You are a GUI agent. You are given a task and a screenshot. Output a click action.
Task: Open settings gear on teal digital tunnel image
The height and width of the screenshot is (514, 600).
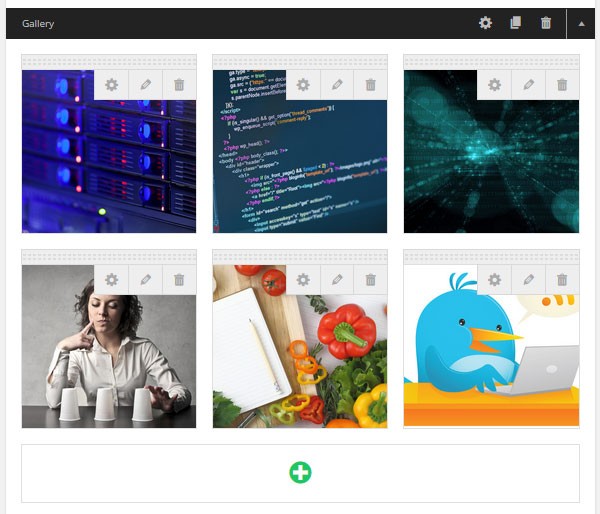click(494, 85)
